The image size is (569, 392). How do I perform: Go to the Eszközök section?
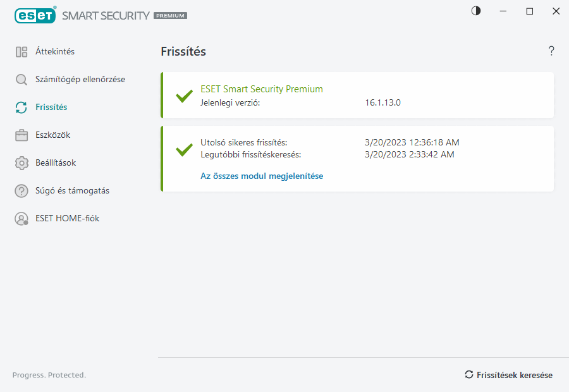(x=53, y=135)
